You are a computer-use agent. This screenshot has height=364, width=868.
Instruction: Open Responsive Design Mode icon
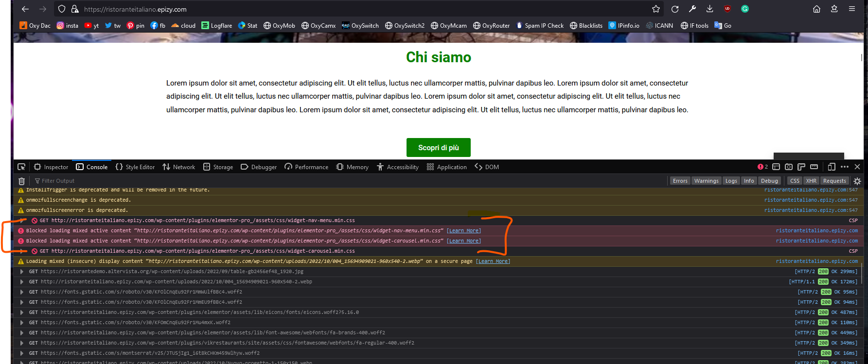click(x=832, y=167)
